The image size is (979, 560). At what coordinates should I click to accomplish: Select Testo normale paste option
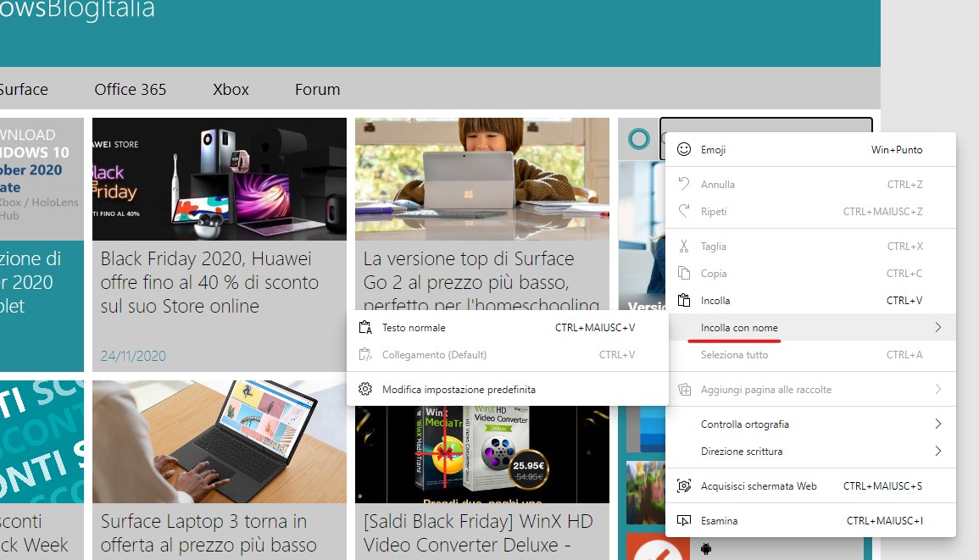[x=508, y=327]
